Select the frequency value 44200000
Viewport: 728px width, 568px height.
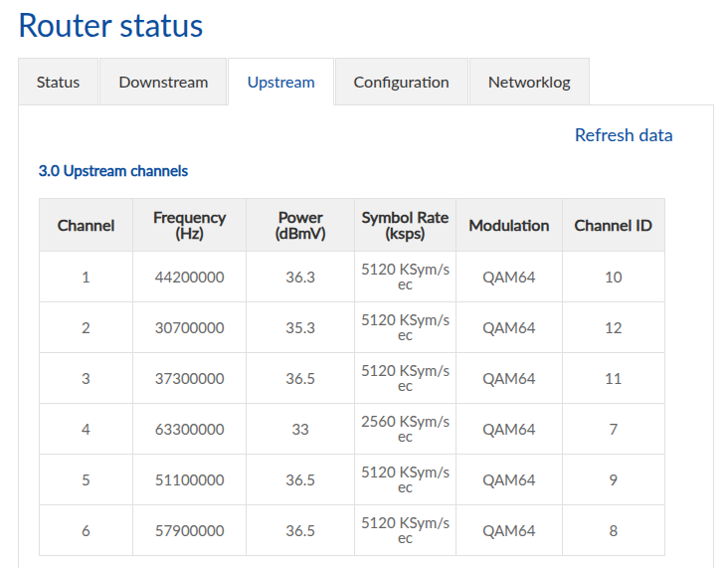[x=189, y=278]
